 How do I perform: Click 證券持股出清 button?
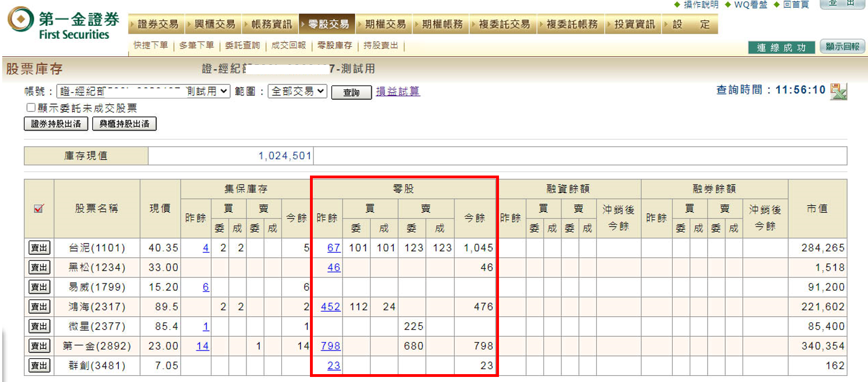click(56, 124)
